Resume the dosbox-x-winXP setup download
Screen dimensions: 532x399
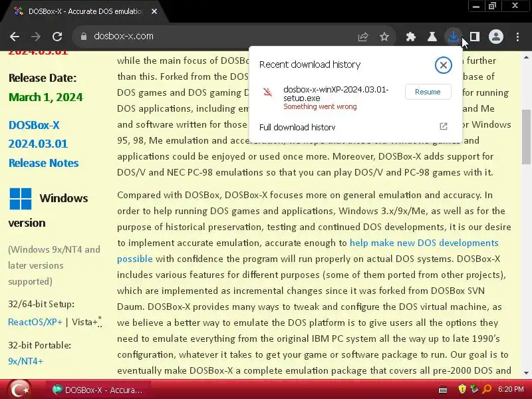tap(428, 92)
